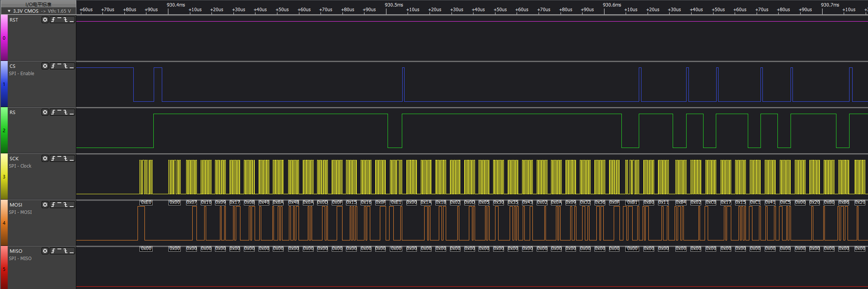
Task: Set falling-edge trigger on MOSI channel
Action: pyautogui.click(x=65, y=205)
